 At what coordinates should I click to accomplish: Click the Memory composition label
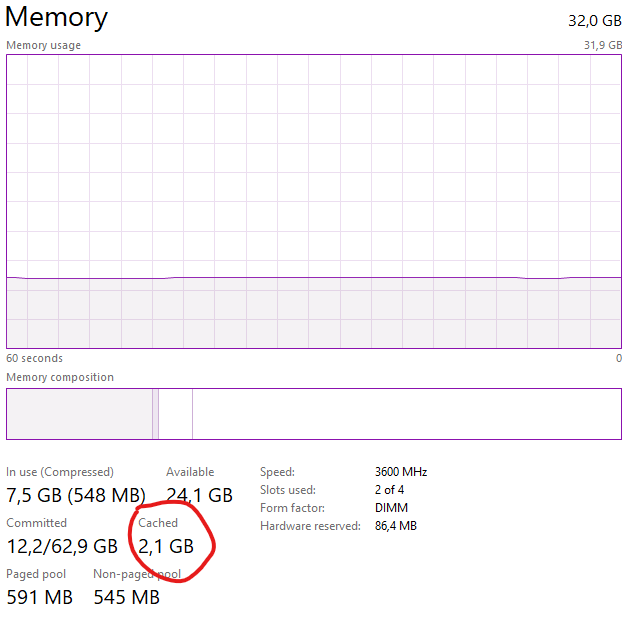coord(60,377)
